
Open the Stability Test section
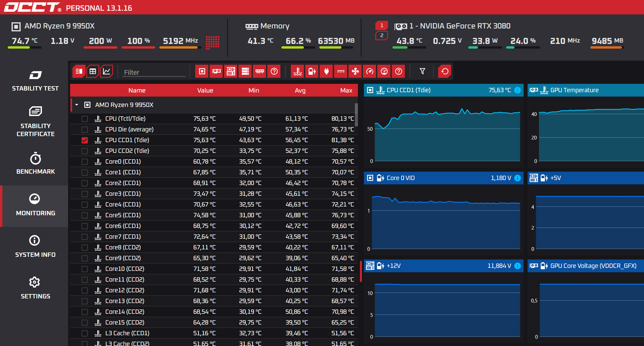point(35,81)
